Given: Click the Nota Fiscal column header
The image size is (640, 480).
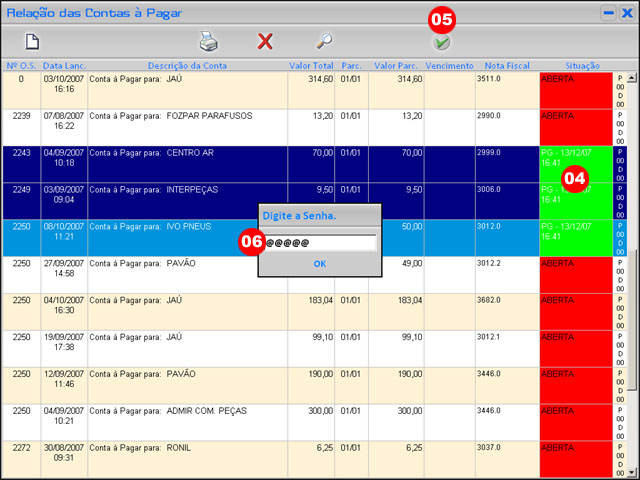Looking at the screenshot, I should click(506, 66).
